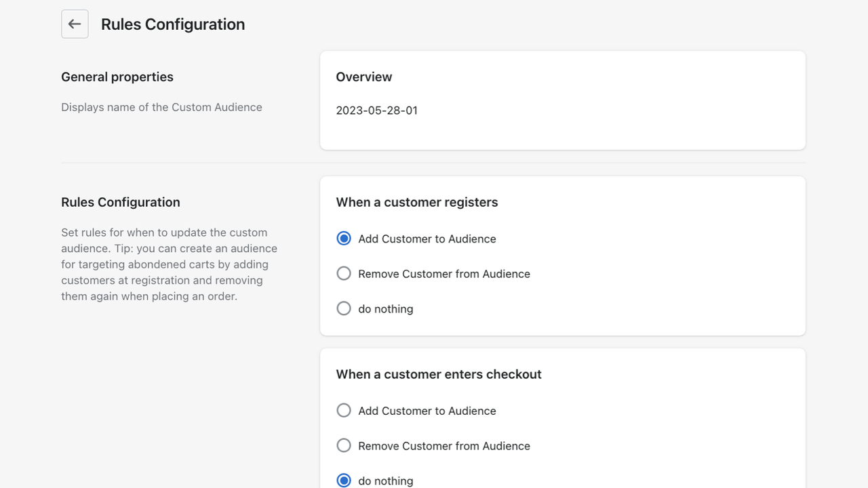
Task: Re-select "Add Customer to Audience" for registration
Action: 344,239
